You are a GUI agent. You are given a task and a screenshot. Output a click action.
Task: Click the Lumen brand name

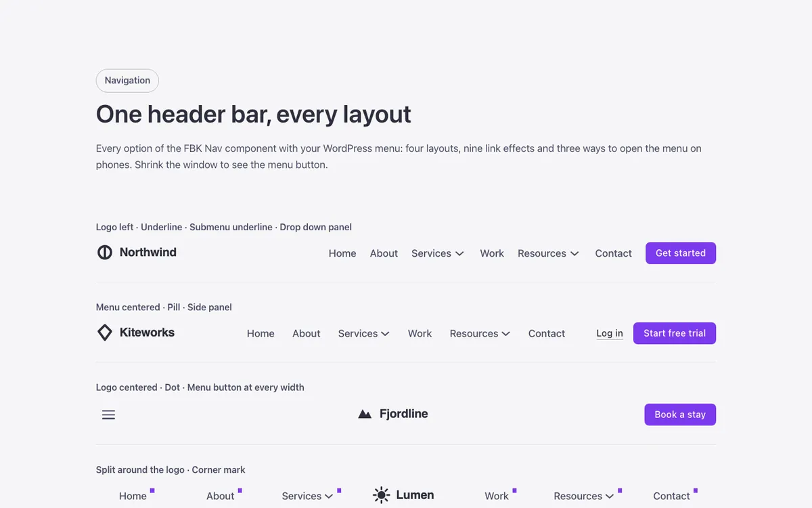(415, 495)
